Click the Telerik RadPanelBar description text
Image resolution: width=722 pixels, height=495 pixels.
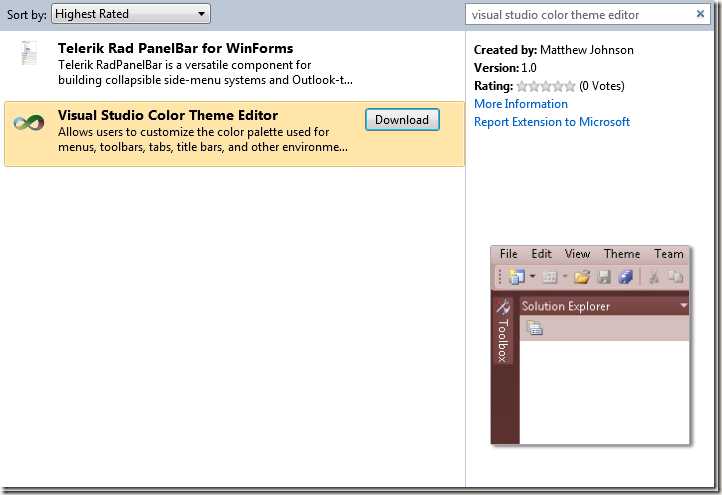pyautogui.click(x=205, y=72)
